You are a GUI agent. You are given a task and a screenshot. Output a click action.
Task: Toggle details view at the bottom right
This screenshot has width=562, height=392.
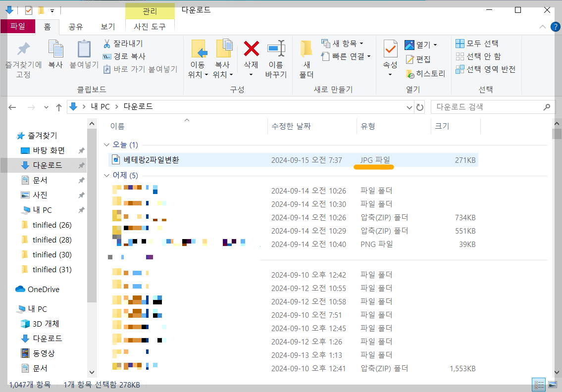coord(539,385)
